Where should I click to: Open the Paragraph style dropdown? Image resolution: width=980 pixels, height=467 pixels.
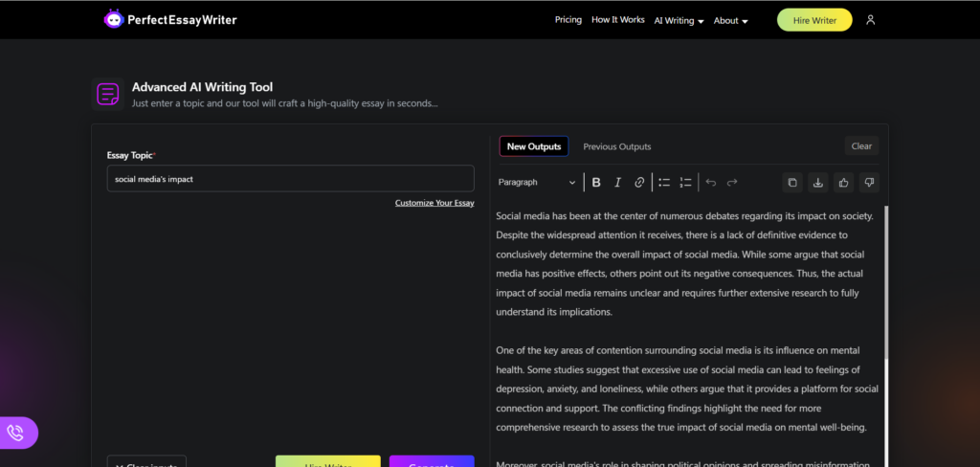click(537, 182)
